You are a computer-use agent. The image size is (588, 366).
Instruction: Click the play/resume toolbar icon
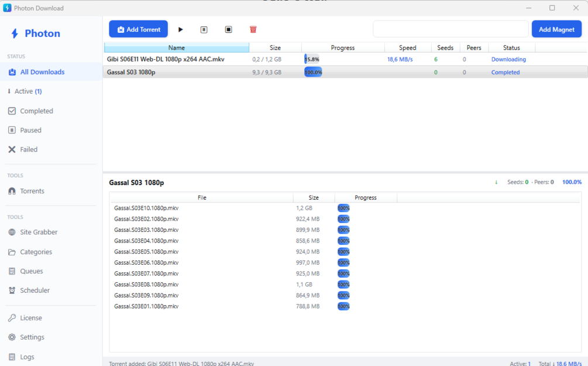click(180, 29)
